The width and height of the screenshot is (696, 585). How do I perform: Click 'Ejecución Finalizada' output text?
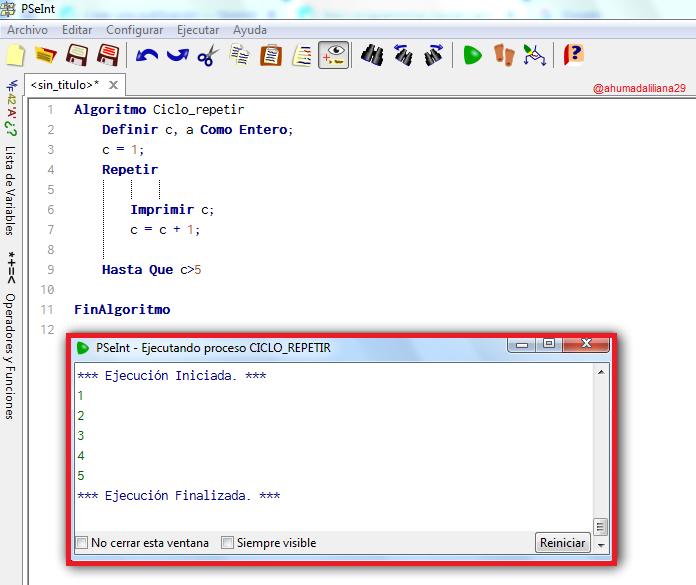178,496
